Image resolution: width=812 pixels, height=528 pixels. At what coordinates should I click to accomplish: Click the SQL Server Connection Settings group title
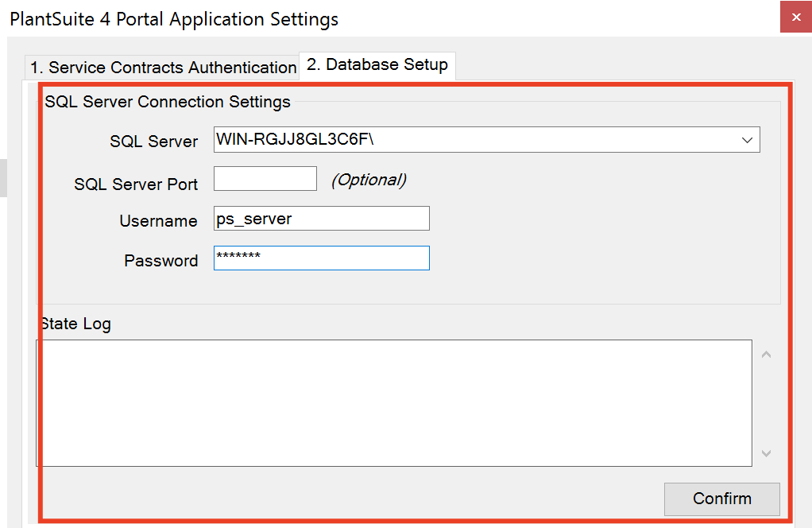point(168,102)
